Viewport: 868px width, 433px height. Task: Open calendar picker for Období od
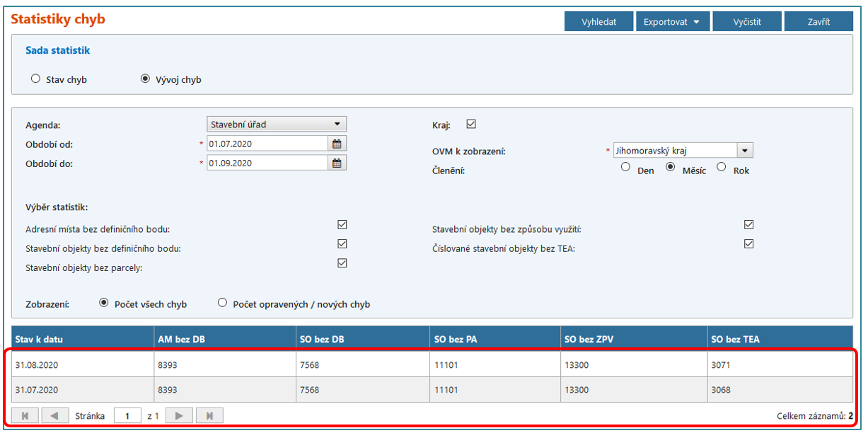pos(337,144)
